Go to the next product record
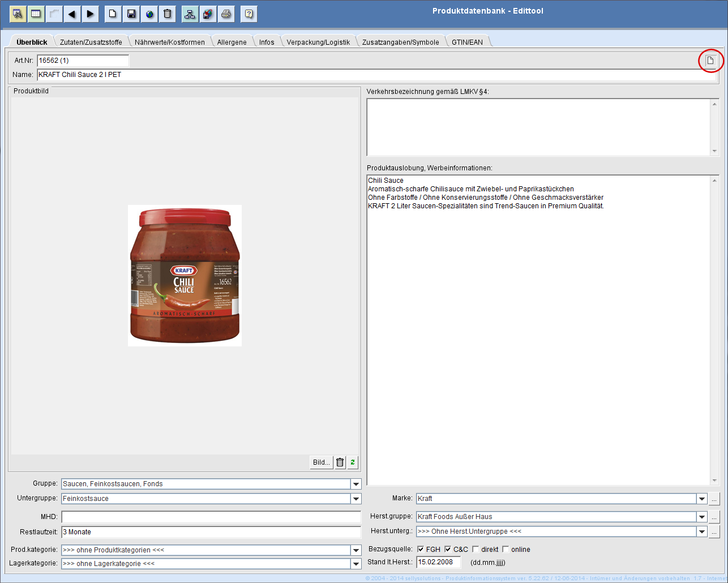Screen dimensions: 728x583 point(90,14)
